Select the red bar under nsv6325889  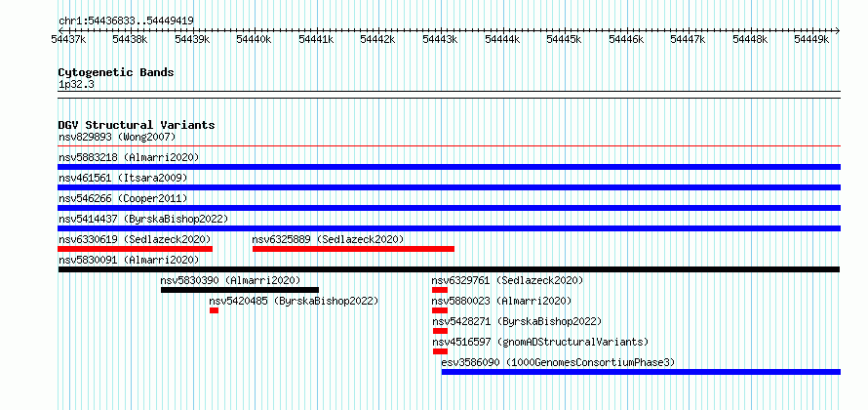(x=353, y=249)
